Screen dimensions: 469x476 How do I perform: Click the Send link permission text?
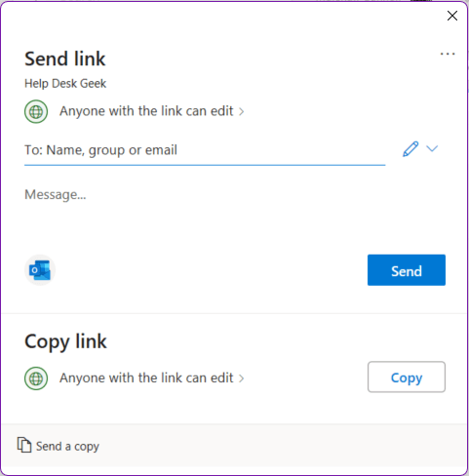click(146, 111)
